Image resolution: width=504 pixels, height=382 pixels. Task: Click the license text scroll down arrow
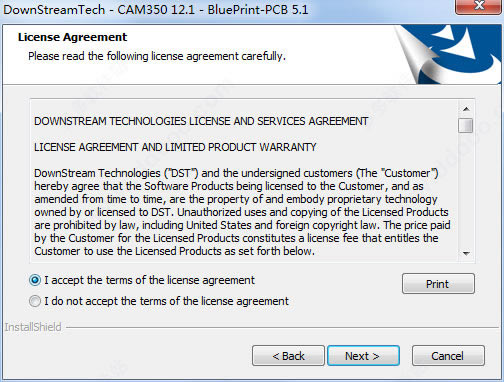point(466,253)
